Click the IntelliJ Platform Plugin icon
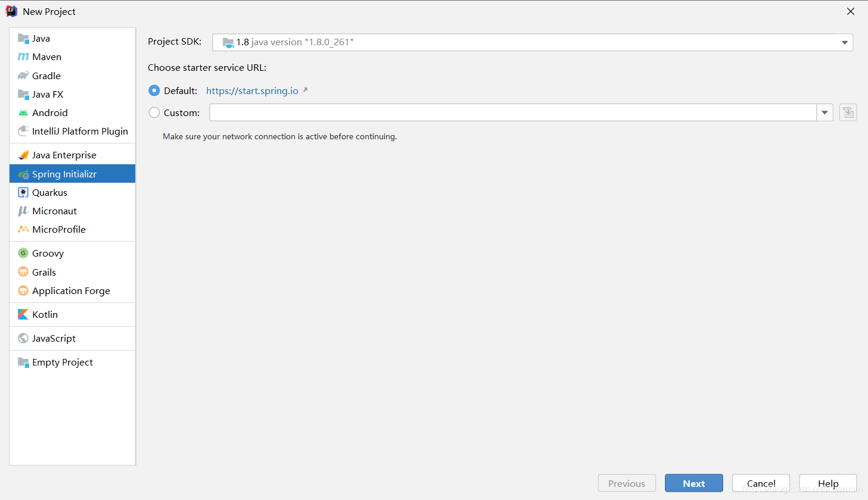Screen dimensions: 868x500 tap(23, 131)
